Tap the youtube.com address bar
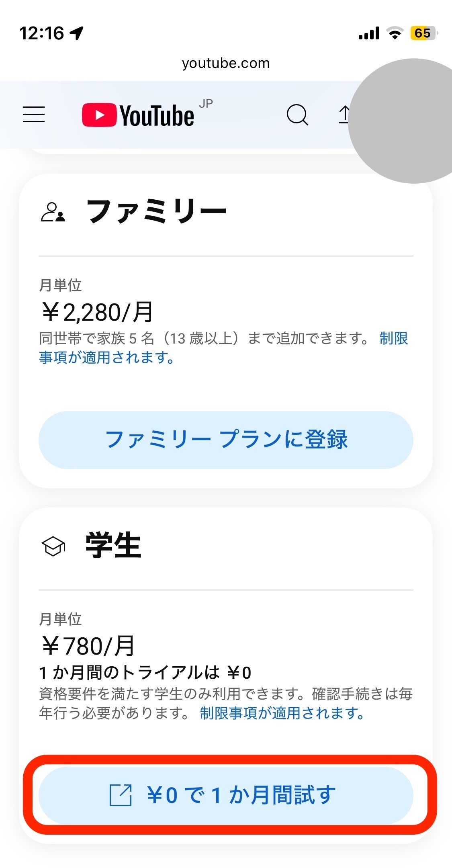This screenshot has width=452, height=868. (226, 63)
